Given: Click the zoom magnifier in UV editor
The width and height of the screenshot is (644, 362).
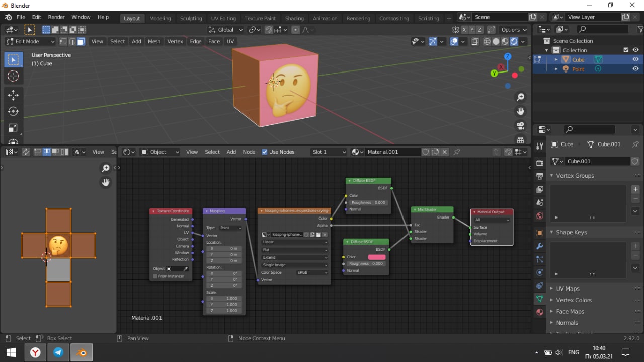Looking at the screenshot, I should 106,168.
